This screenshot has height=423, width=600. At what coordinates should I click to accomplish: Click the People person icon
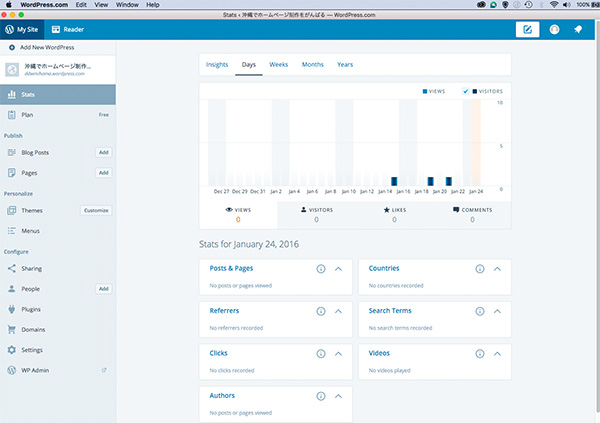point(12,289)
